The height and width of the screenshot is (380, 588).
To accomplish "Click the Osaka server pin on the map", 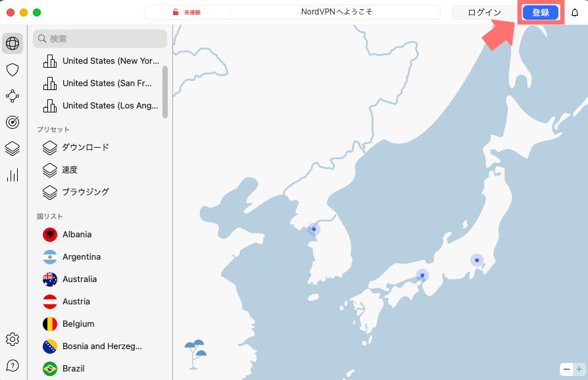I will tap(422, 275).
